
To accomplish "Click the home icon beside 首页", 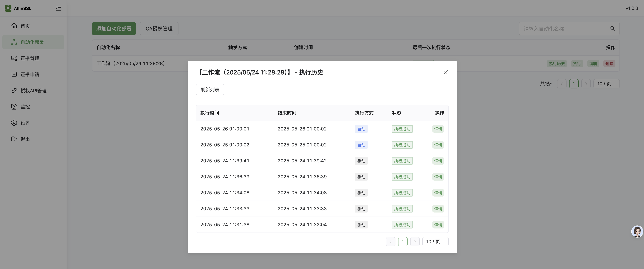I will click(x=14, y=26).
